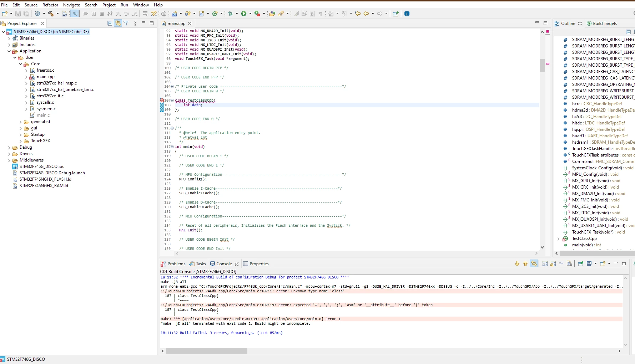Click the Pin Console icon
This screenshot has width=635, height=364.
coord(581,263)
